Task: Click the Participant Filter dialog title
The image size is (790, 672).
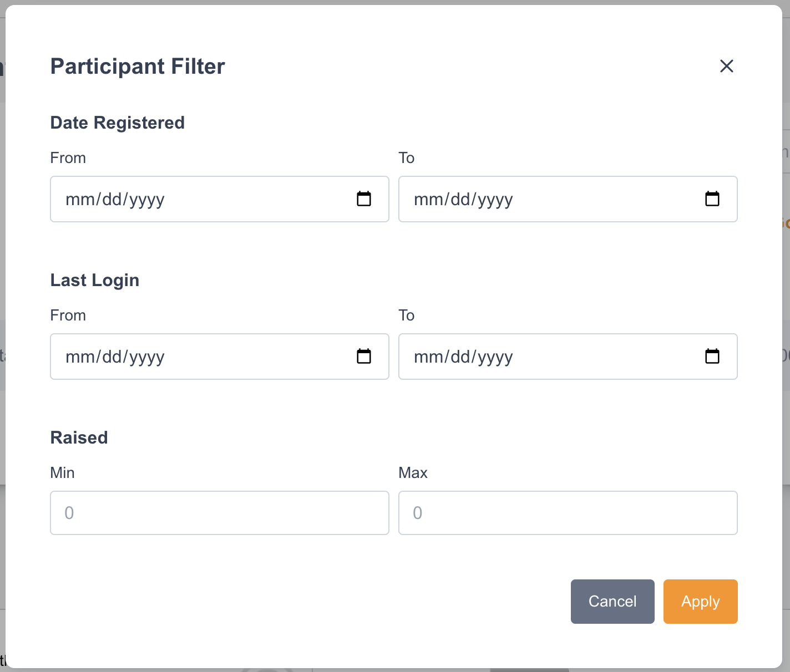Action: tap(138, 67)
